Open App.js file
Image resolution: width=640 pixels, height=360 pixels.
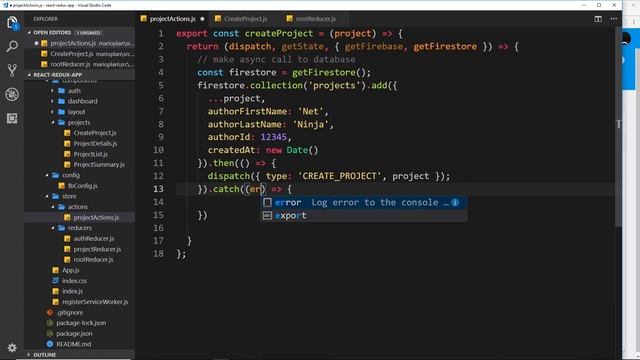pos(71,270)
